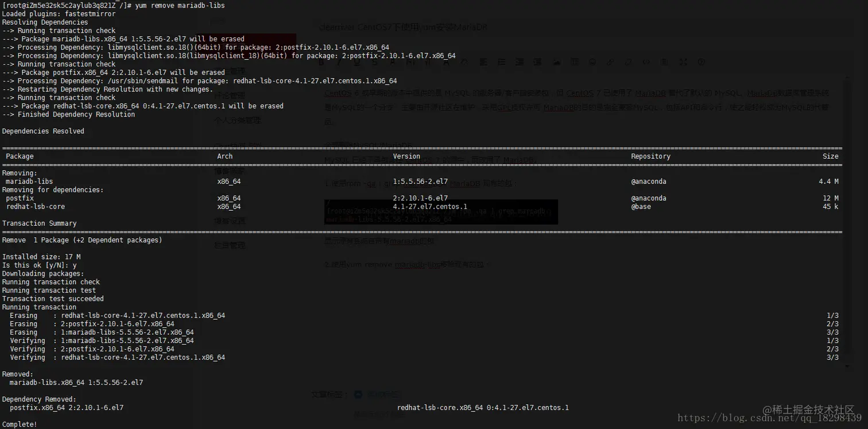Viewport: 868px width, 429px height.
Task: Click the 'Resolving Dependencies' line
Action: click(45, 22)
